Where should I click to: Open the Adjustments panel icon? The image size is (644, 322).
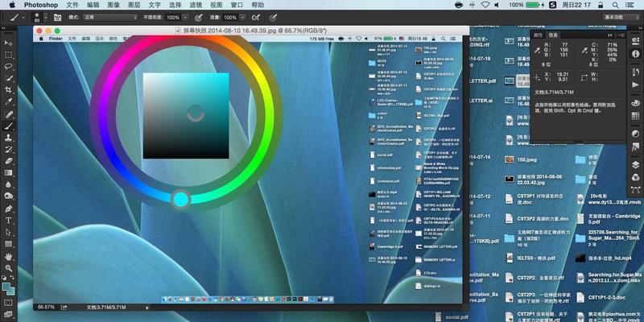point(635,134)
